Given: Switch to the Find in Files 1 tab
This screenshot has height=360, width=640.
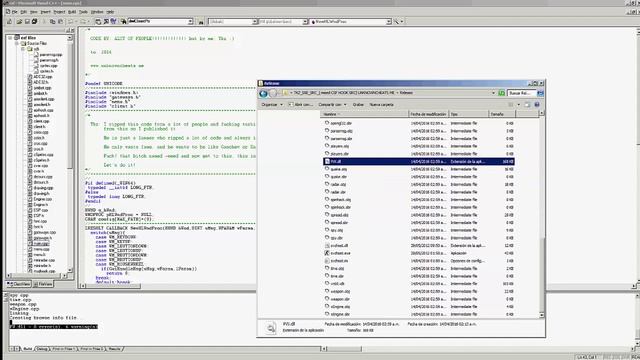Looking at the screenshot, I should [63, 349].
